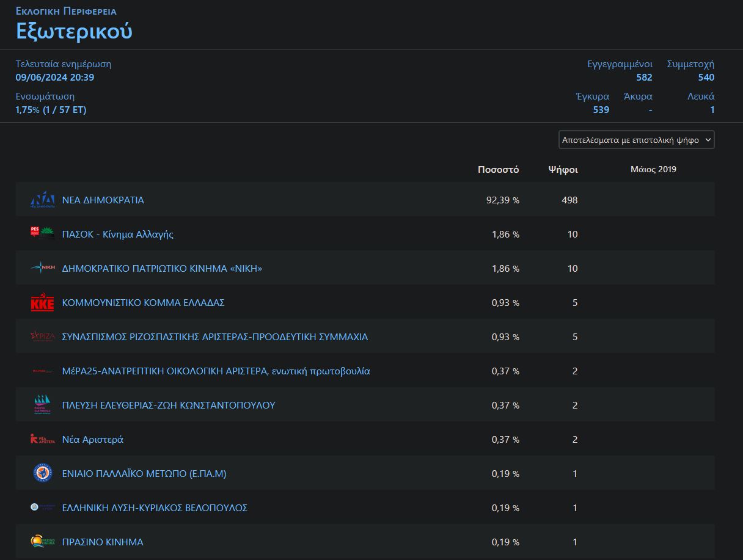This screenshot has width=743, height=560.
Task: Click the ΝΙΚΗ party logo
Action: tap(42, 267)
